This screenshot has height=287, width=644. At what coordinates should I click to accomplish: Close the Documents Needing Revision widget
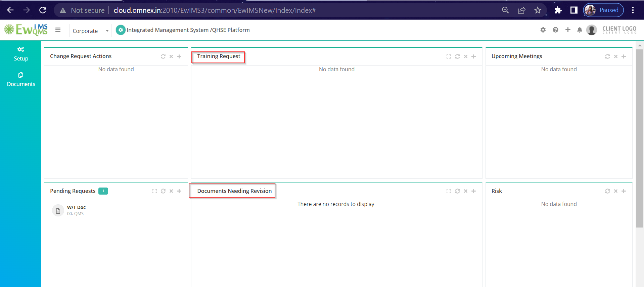pyautogui.click(x=466, y=191)
